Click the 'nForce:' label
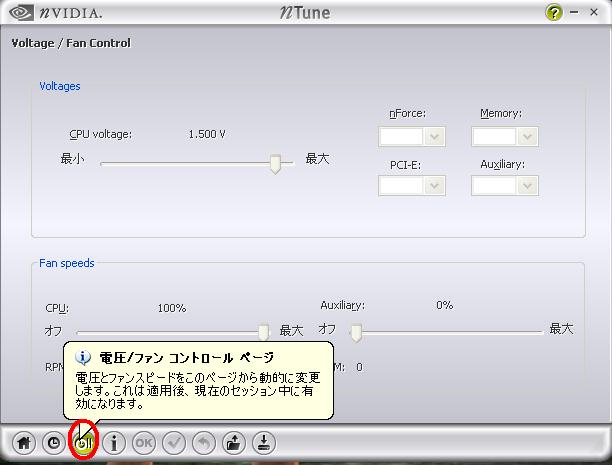This screenshot has height=465, width=612. [407, 114]
